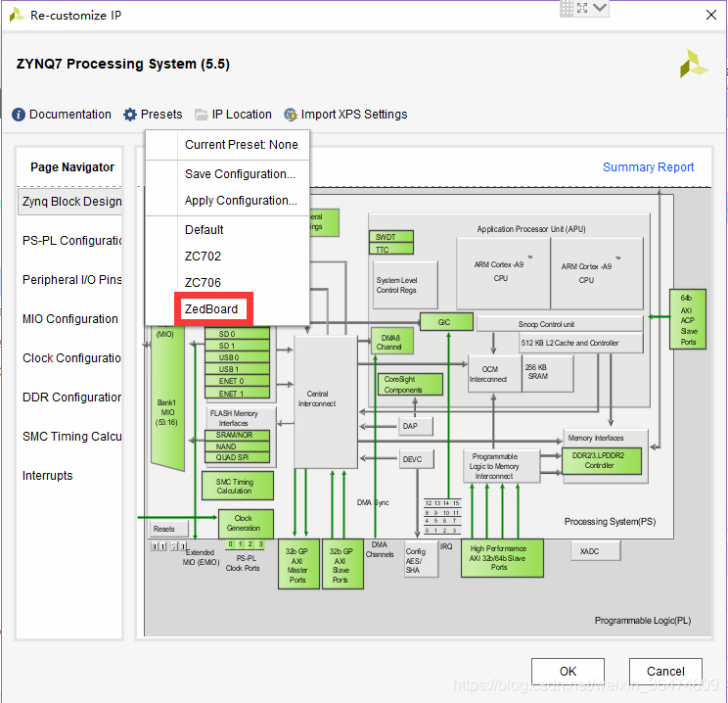Select Apply Configuration... menu entry
728x703 pixels.
[227, 201]
